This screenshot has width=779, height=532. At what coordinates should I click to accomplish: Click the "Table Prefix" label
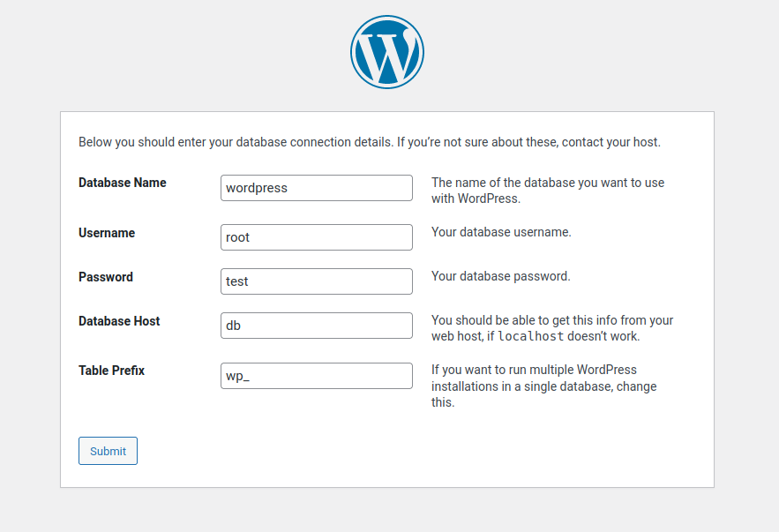(x=111, y=371)
